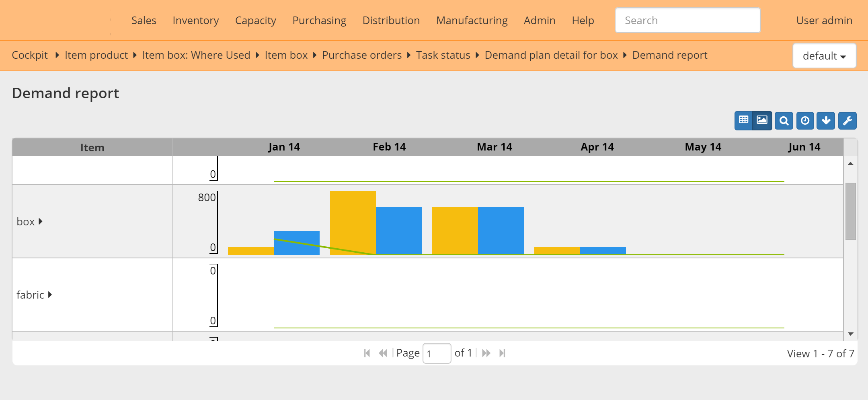Viewport: 868px width, 400px height.
Task: Open report customization with the wrench icon
Action: click(847, 120)
